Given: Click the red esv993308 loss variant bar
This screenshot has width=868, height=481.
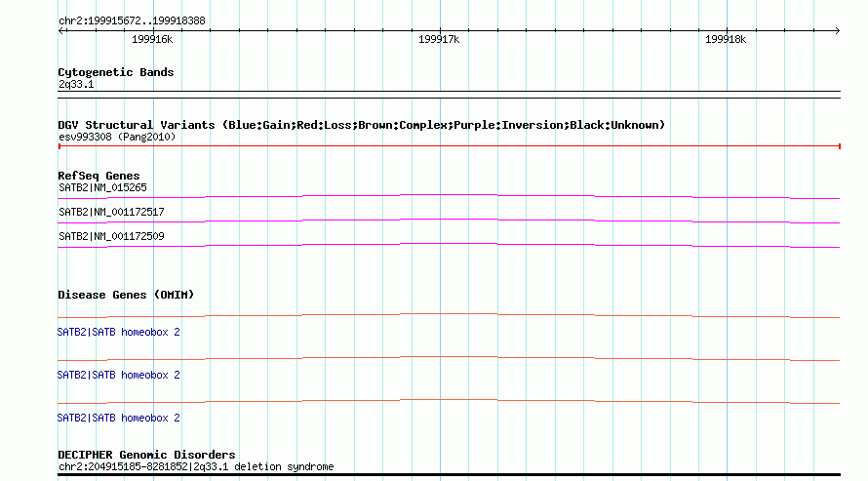Looking at the screenshot, I should pos(449,146).
